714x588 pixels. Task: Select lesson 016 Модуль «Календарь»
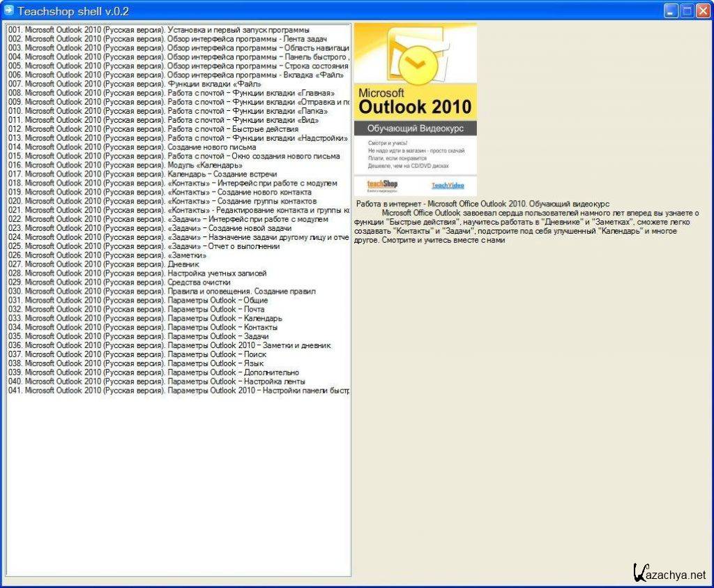click(126, 165)
